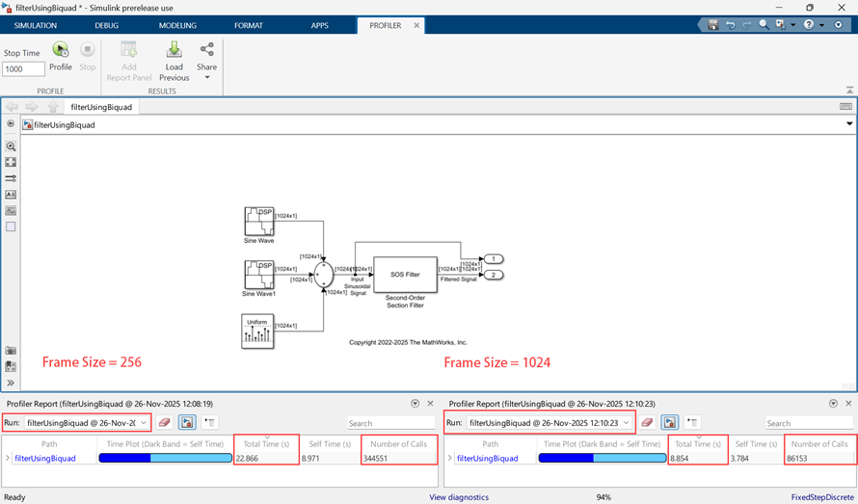Toggle model highlight icon in right report
Image resolution: width=858 pixels, height=504 pixels.
(x=670, y=422)
